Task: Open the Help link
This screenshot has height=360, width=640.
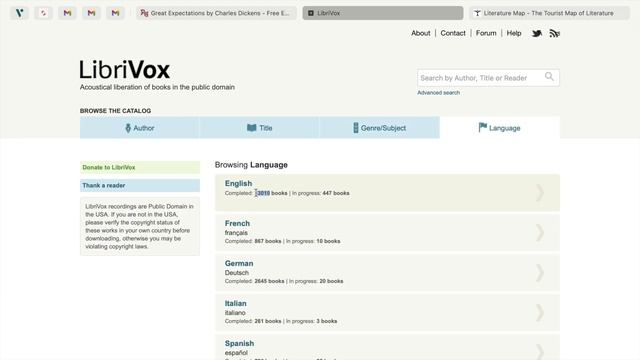Action: (513, 33)
